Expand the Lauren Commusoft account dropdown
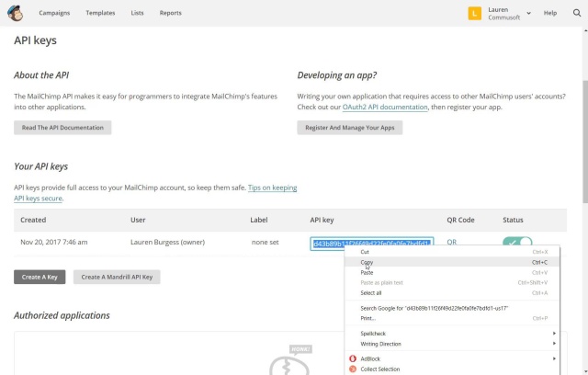This screenshot has height=375, width=588. pyautogui.click(x=529, y=13)
